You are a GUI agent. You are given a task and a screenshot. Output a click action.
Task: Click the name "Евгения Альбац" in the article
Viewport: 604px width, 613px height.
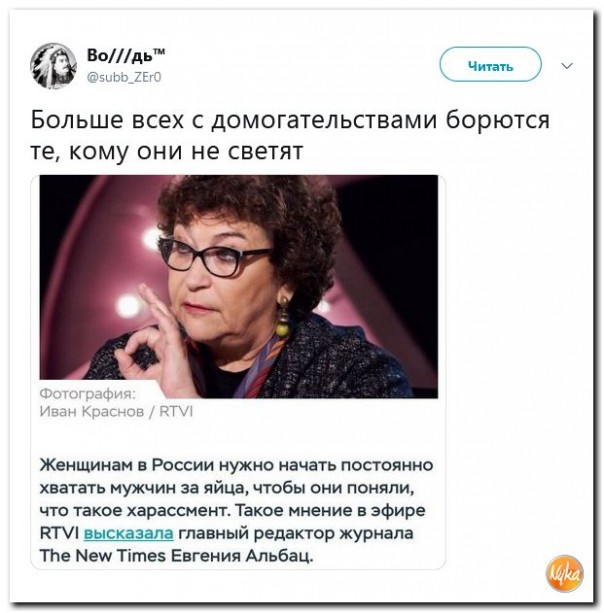point(242,556)
